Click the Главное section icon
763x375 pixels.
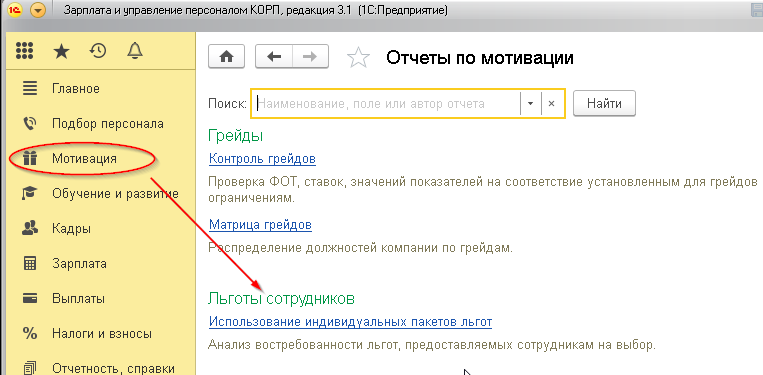30,89
